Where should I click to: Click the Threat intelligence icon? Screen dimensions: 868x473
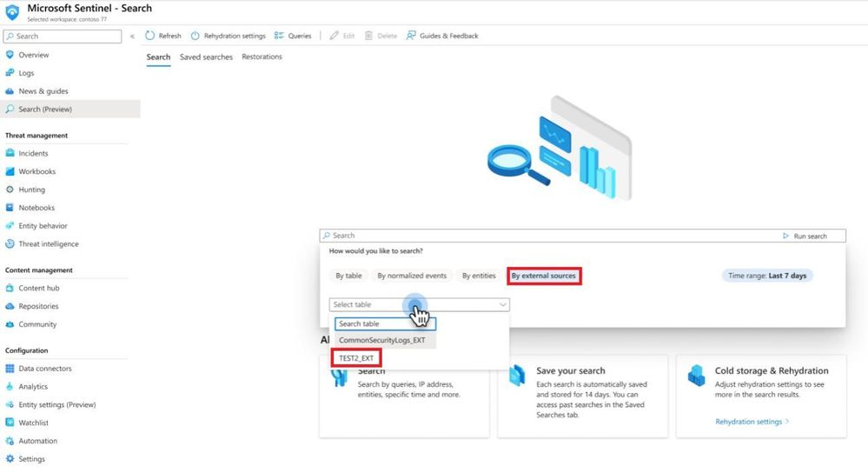point(10,243)
